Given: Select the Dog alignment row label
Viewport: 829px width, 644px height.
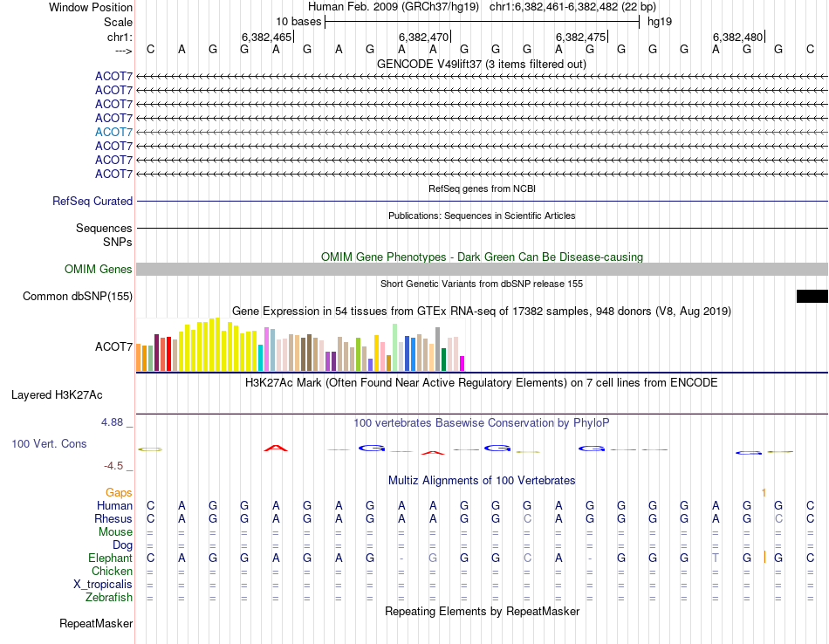Looking at the screenshot, I should (x=122, y=545).
